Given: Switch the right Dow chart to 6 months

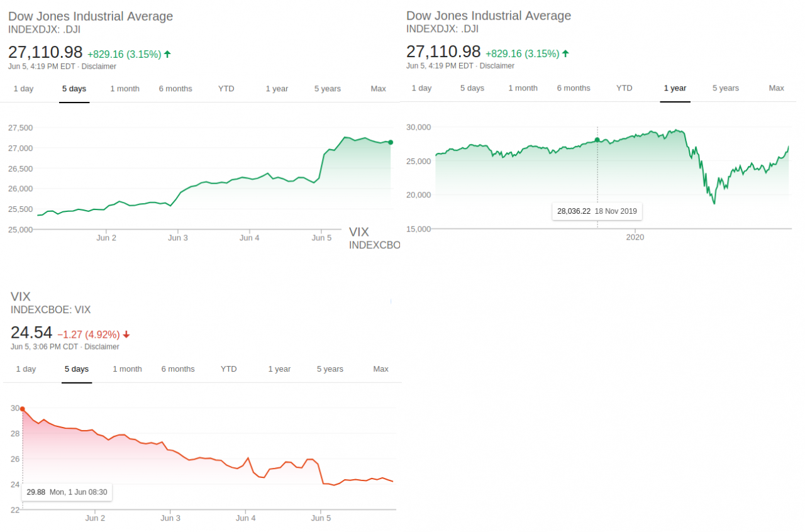Looking at the screenshot, I should click(574, 88).
